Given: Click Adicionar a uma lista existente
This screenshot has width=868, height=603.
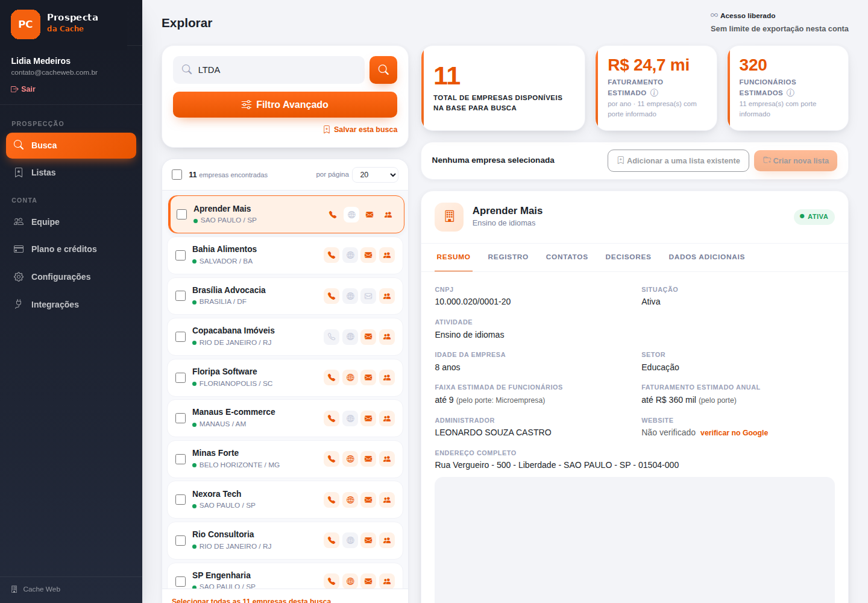Looking at the screenshot, I should (678, 161).
